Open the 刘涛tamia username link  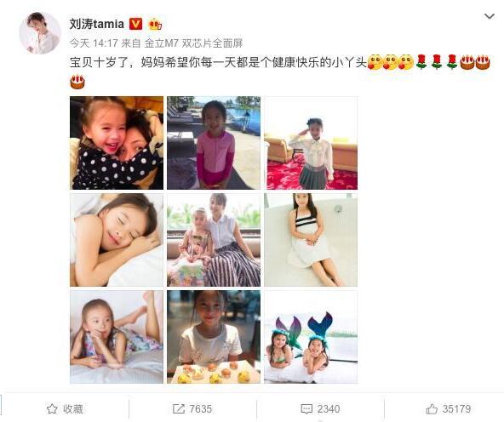click(97, 24)
